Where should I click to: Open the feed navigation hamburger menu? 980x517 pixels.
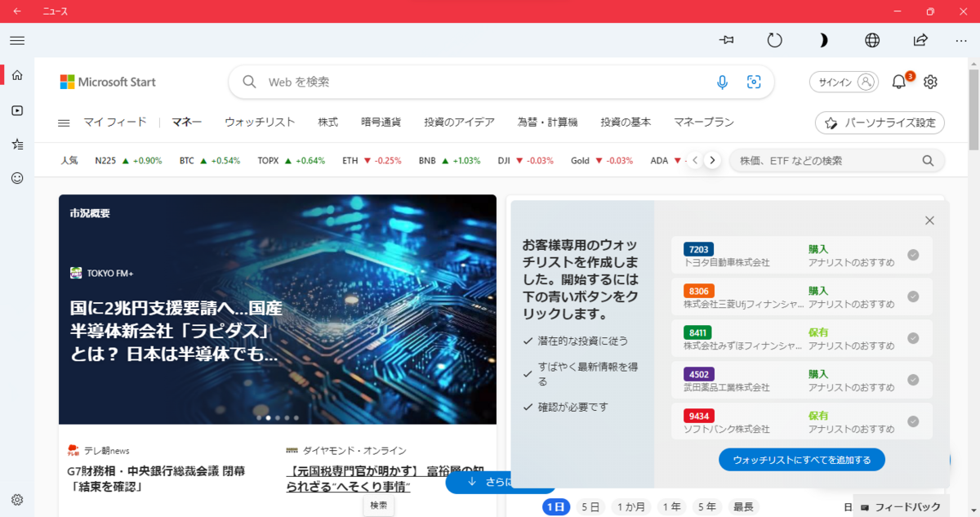64,123
